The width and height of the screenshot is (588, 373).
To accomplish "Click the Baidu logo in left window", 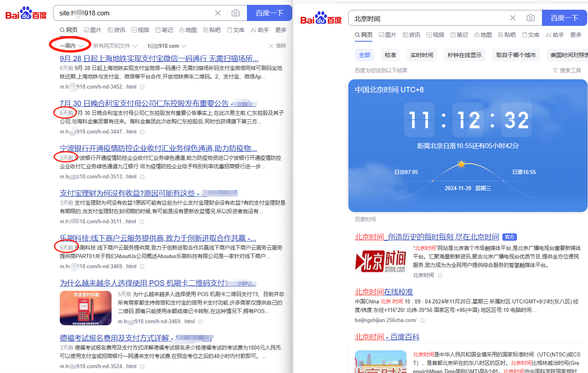I will (x=26, y=13).
